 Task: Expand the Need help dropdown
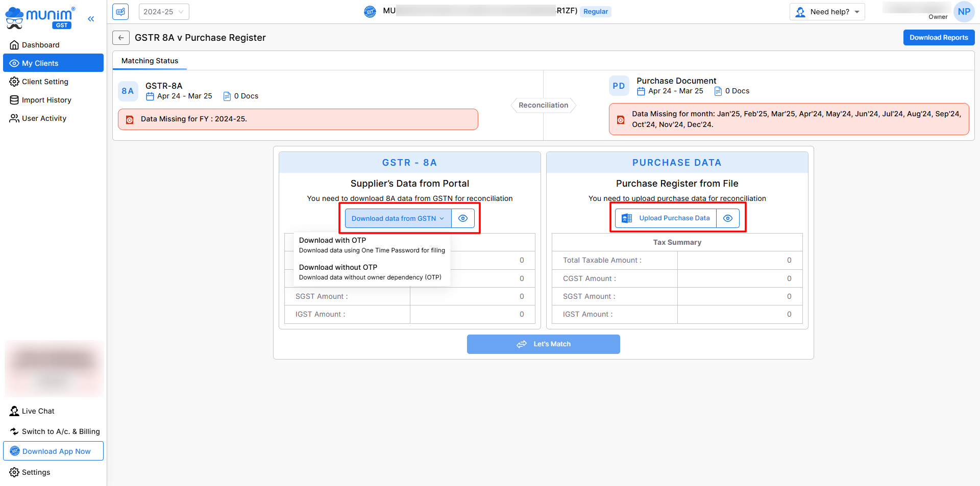(827, 12)
